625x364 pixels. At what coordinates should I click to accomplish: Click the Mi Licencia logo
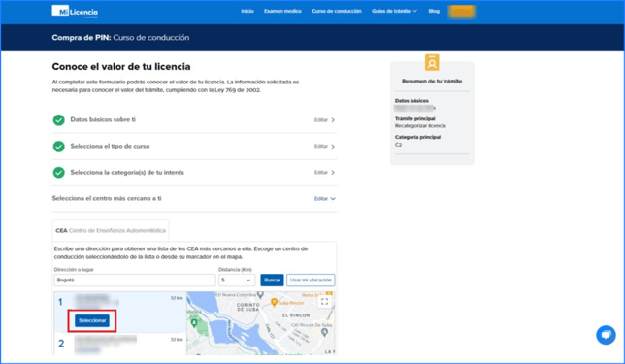[x=75, y=12]
